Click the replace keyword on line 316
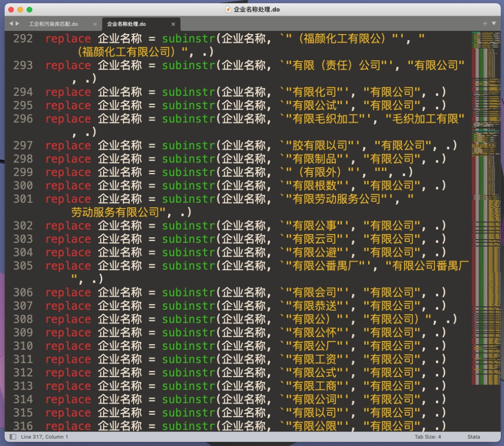Viewport: 504px width, 446px height. (x=68, y=426)
